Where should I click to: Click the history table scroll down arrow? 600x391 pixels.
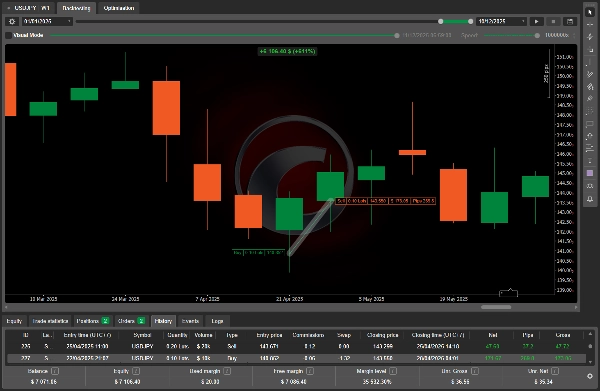(x=590, y=362)
